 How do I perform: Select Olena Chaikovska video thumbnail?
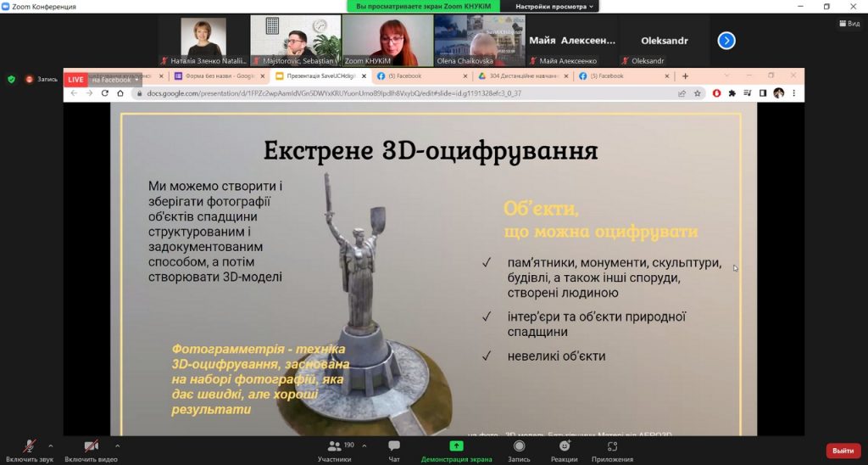(x=480, y=41)
